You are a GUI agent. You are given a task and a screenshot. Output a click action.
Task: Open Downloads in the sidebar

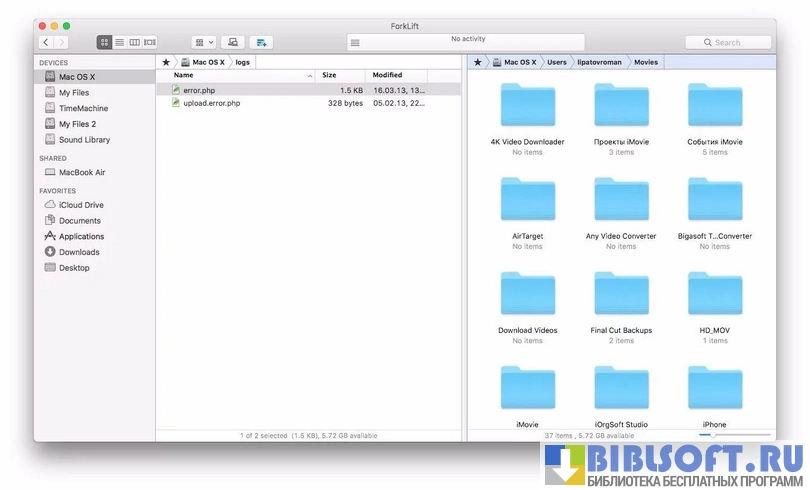pyautogui.click(x=79, y=252)
